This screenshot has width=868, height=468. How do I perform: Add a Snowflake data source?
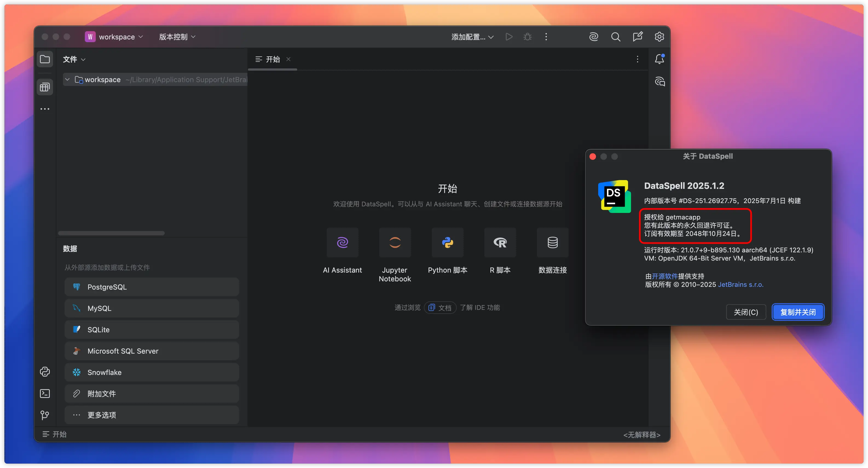152,372
